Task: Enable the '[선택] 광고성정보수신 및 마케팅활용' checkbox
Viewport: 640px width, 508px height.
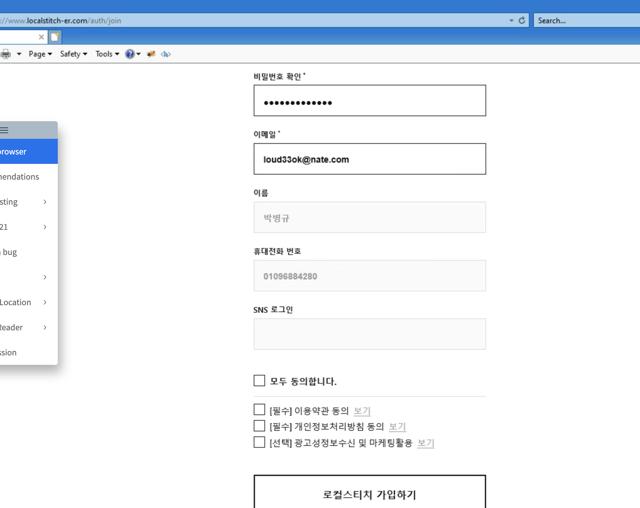Action: click(259, 442)
